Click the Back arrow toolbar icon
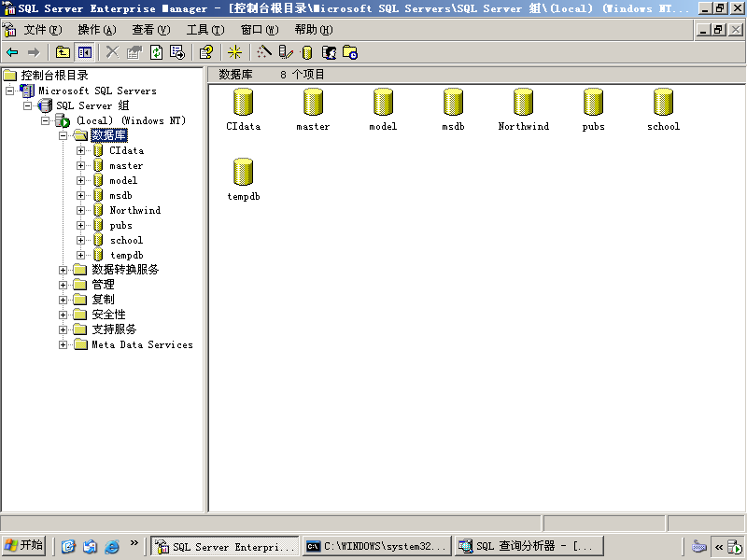The image size is (747, 560). (x=12, y=52)
